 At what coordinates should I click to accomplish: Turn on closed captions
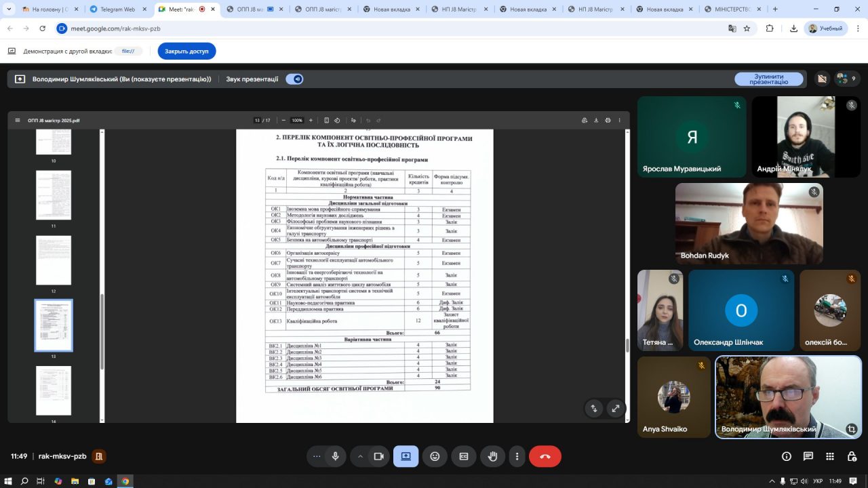tap(464, 456)
